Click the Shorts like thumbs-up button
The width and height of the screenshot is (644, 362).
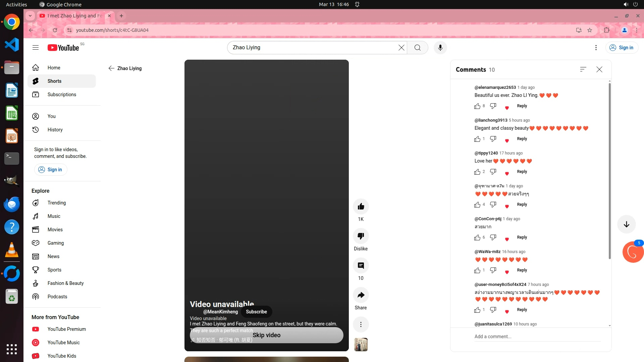[361, 206]
